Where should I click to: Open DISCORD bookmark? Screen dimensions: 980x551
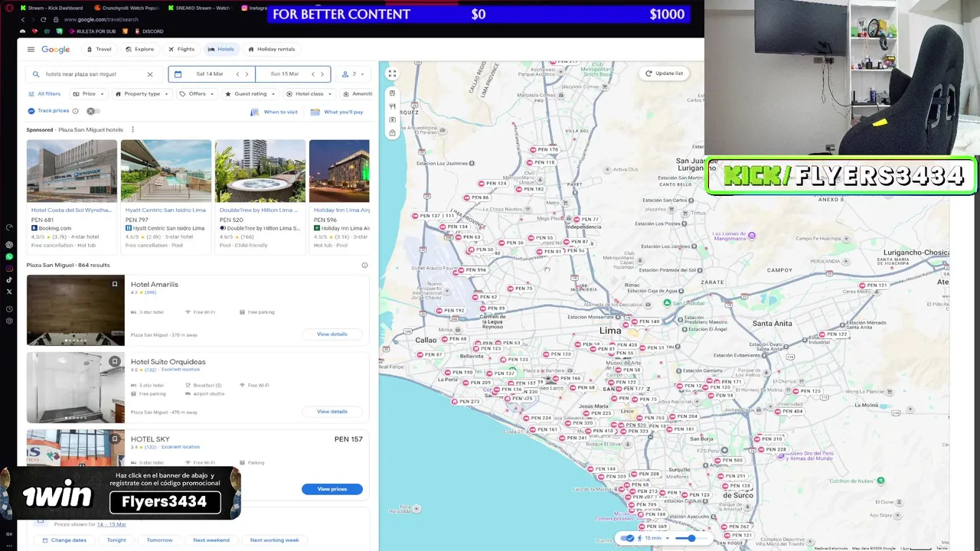[149, 31]
